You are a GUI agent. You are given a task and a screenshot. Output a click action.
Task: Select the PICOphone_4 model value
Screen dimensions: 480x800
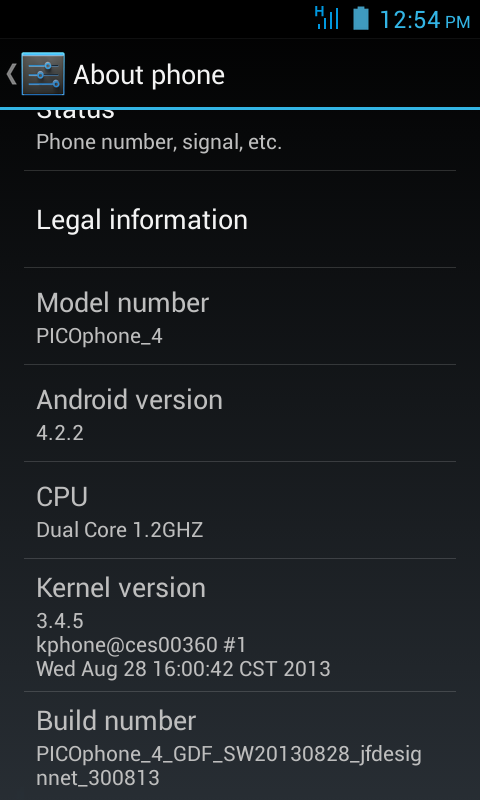coord(99,336)
